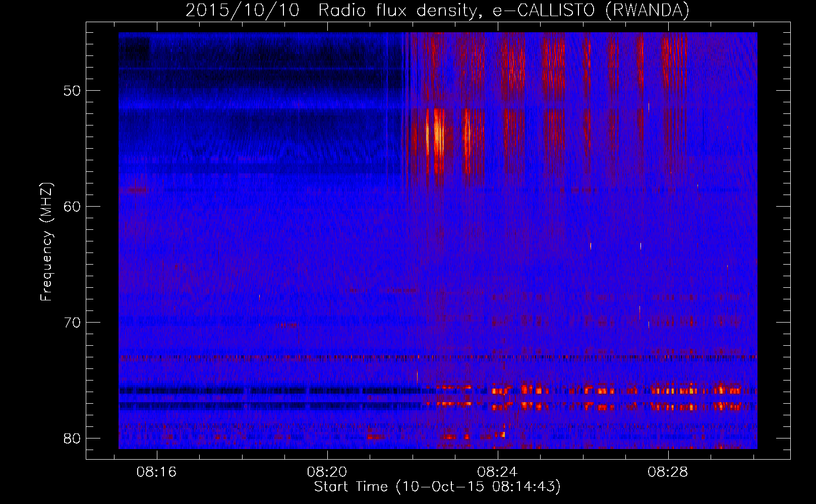The width and height of the screenshot is (816, 504).
Task: Click the 08:20 time tick label
Action: pyautogui.click(x=327, y=472)
